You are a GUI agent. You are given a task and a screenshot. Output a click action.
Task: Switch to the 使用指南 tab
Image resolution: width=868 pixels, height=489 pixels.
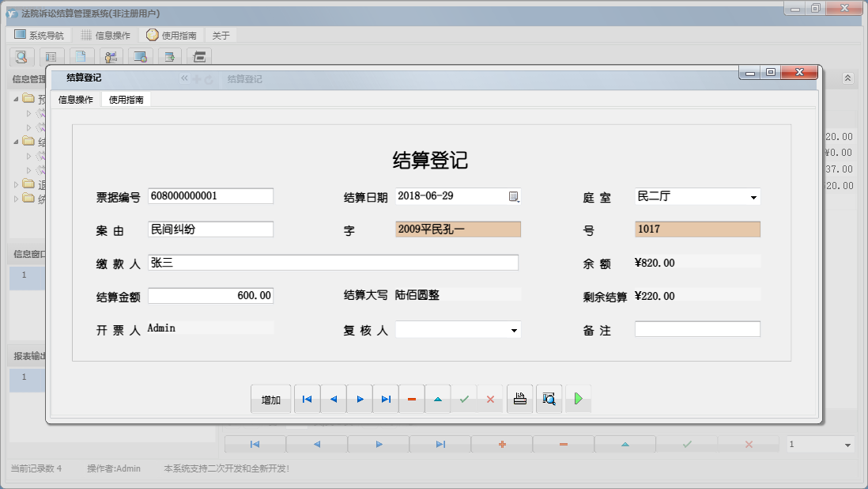coord(126,100)
